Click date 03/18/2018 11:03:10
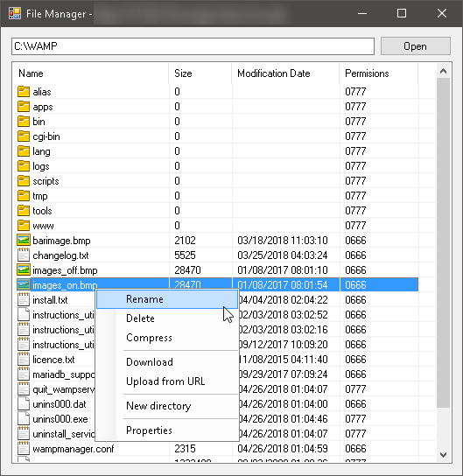Screen dimensions: 463x476 pyautogui.click(x=283, y=240)
